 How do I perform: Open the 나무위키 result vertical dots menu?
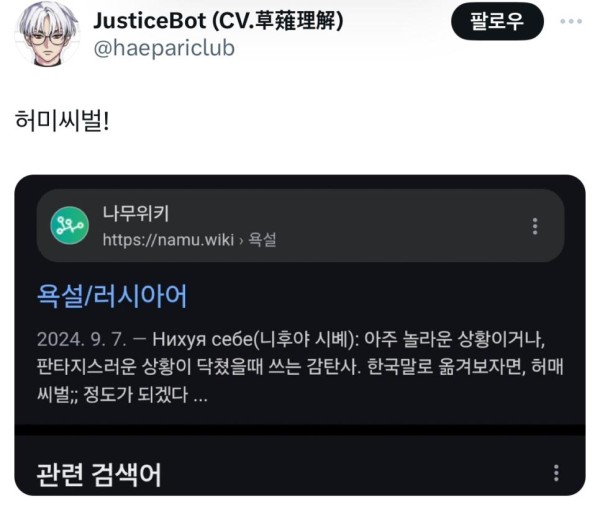tap(535, 226)
